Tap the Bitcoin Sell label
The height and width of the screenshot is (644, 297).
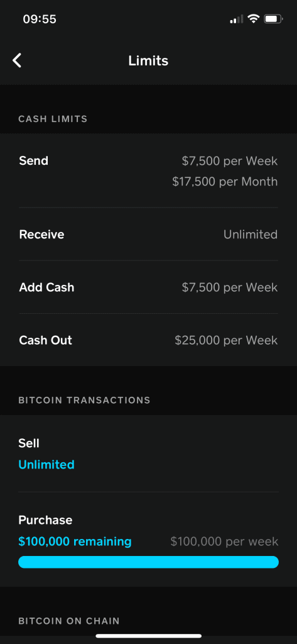pyautogui.click(x=29, y=443)
